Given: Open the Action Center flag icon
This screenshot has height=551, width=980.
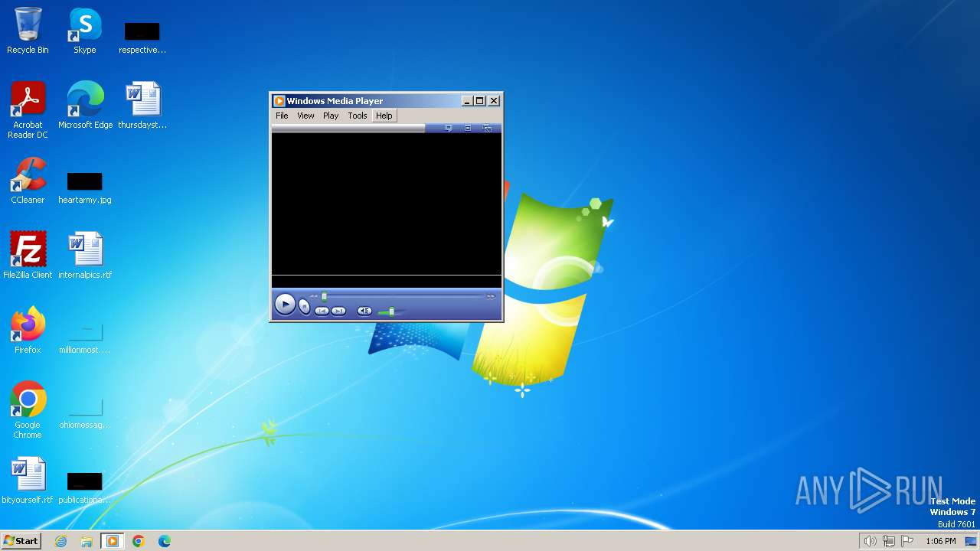Looking at the screenshot, I should pos(907,541).
